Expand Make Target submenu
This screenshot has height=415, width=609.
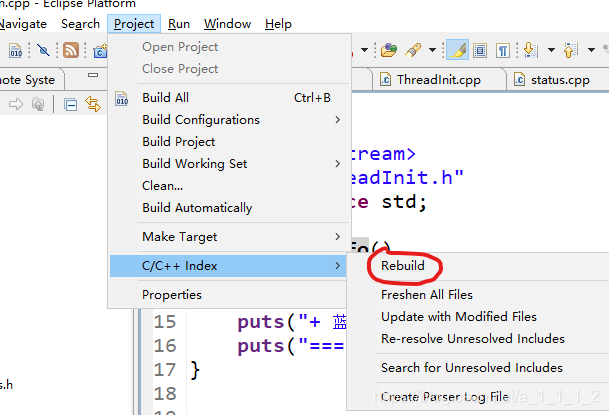coord(229,237)
